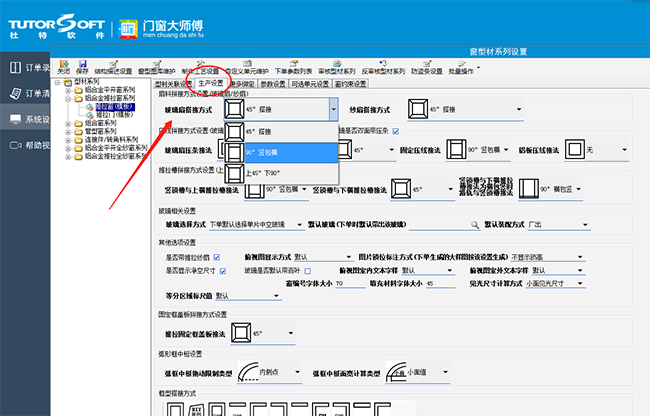Switch to the 生产设置 tab
The image size is (650, 416).
coord(211,83)
